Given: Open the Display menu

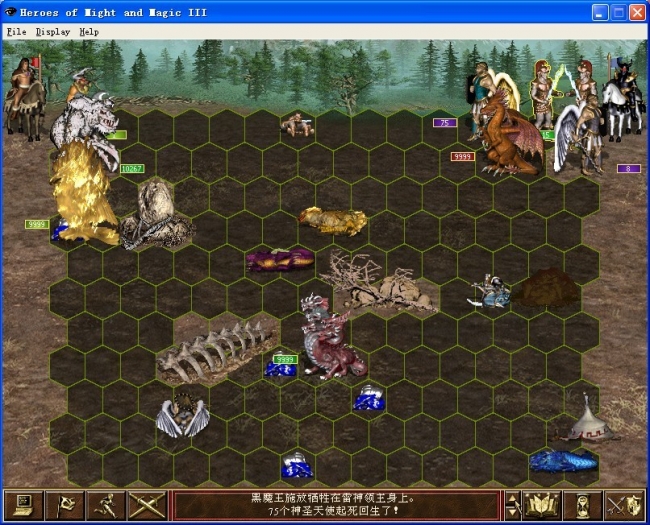Looking at the screenshot, I should click(x=53, y=32).
